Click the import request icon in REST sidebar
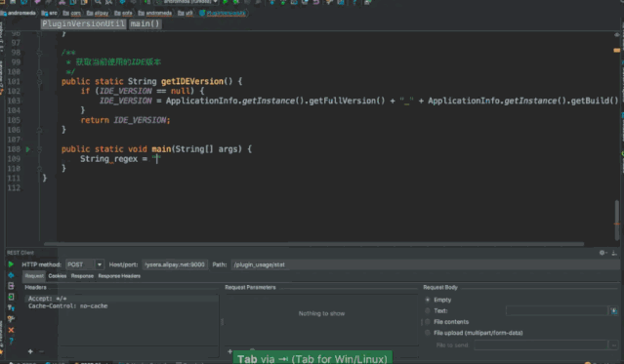The height and width of the screenshot is (364, 624). coord(11,297)
